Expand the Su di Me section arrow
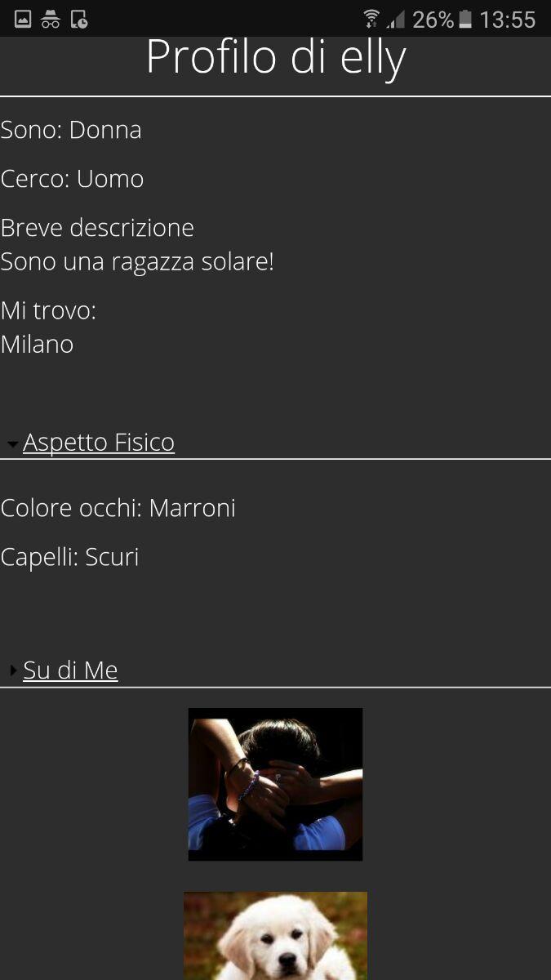Viewport: 551px width, 980px height. (13, 670)
